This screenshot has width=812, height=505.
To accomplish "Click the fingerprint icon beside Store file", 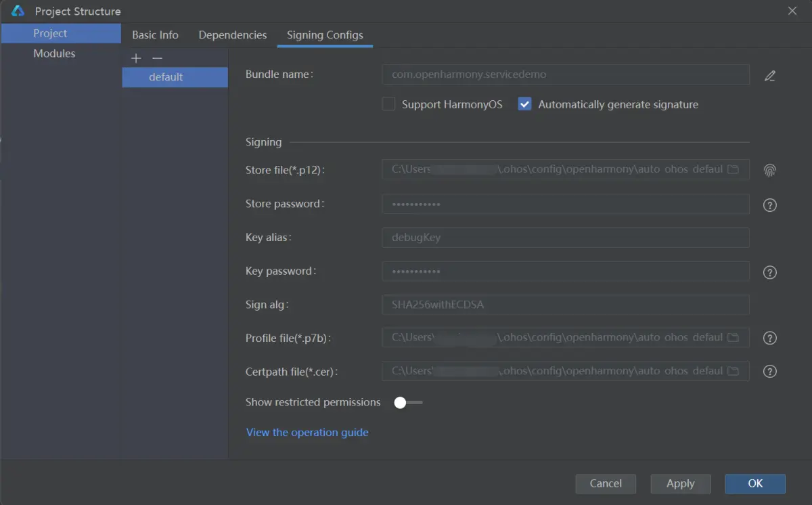I will point(769,170).
